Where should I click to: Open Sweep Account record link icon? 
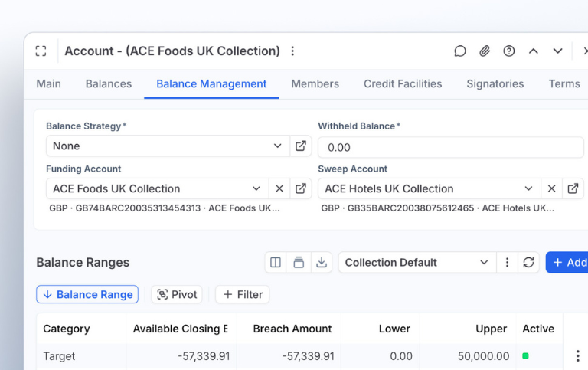click(573, 188)
